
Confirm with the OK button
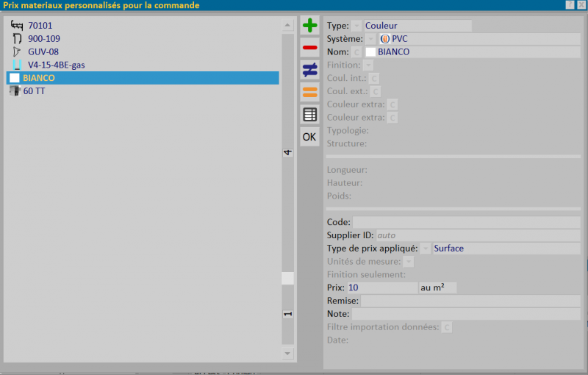pos(309,137)
